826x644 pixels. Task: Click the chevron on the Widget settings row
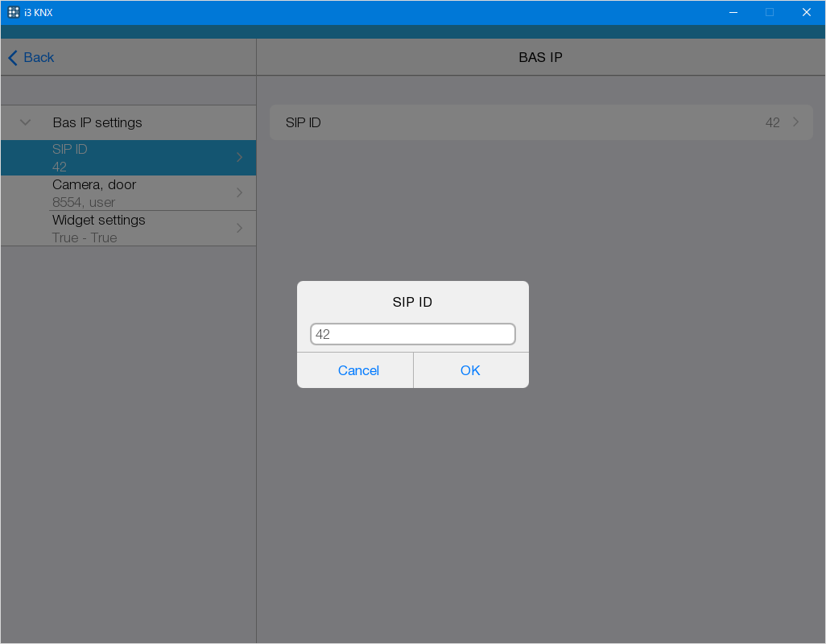[239, 228]
